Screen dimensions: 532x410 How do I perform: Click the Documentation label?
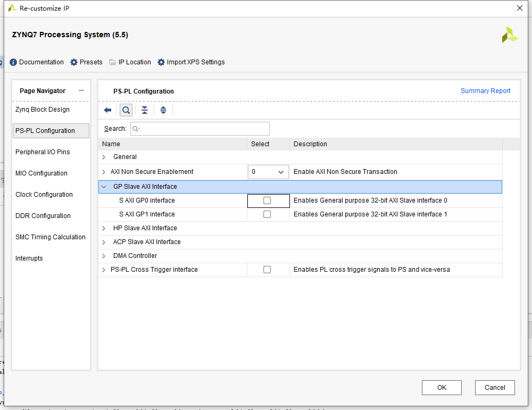41,62
